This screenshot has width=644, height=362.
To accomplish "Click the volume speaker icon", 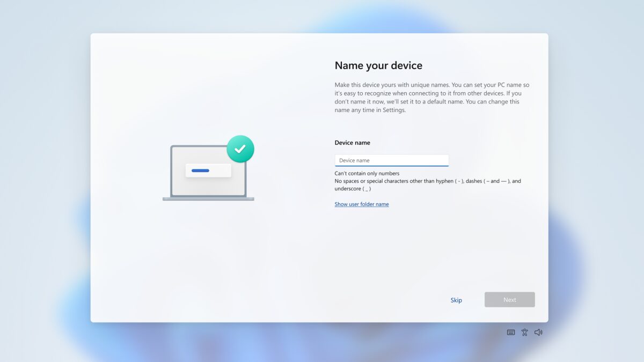I will coord(538,333).
